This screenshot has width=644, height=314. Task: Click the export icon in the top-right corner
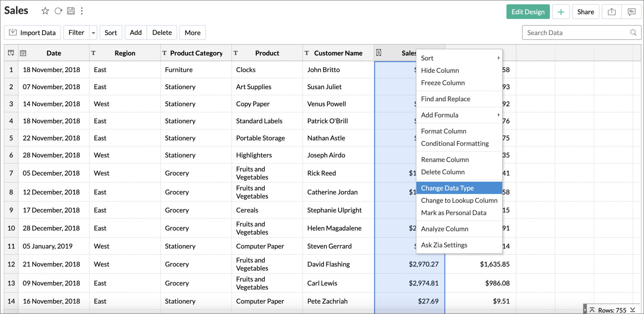pos(611,11)
